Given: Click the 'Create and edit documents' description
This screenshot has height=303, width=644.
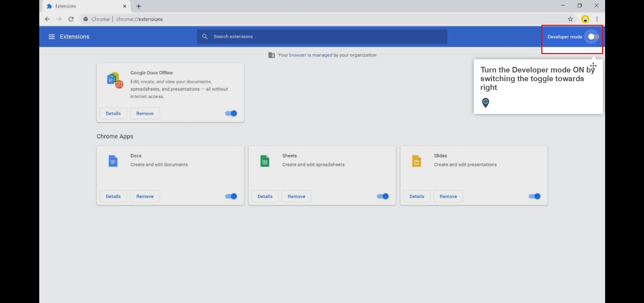Looking at the screenshot, I should 159,164.
